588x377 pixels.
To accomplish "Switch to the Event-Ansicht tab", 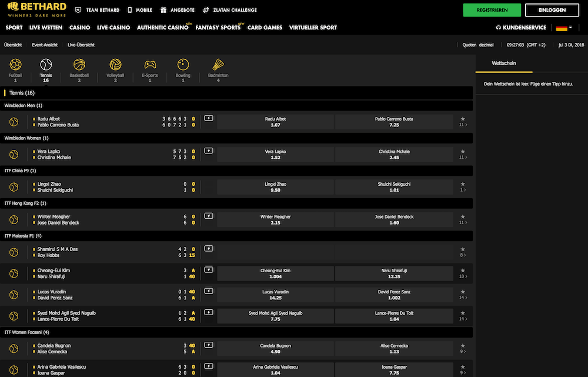I will 45,45.
